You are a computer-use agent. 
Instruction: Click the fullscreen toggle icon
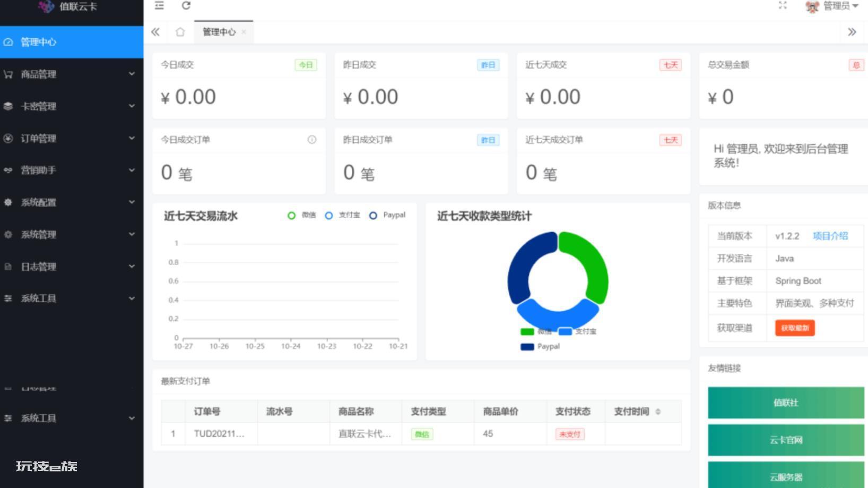pyautogui.click(x=783, y=6)
